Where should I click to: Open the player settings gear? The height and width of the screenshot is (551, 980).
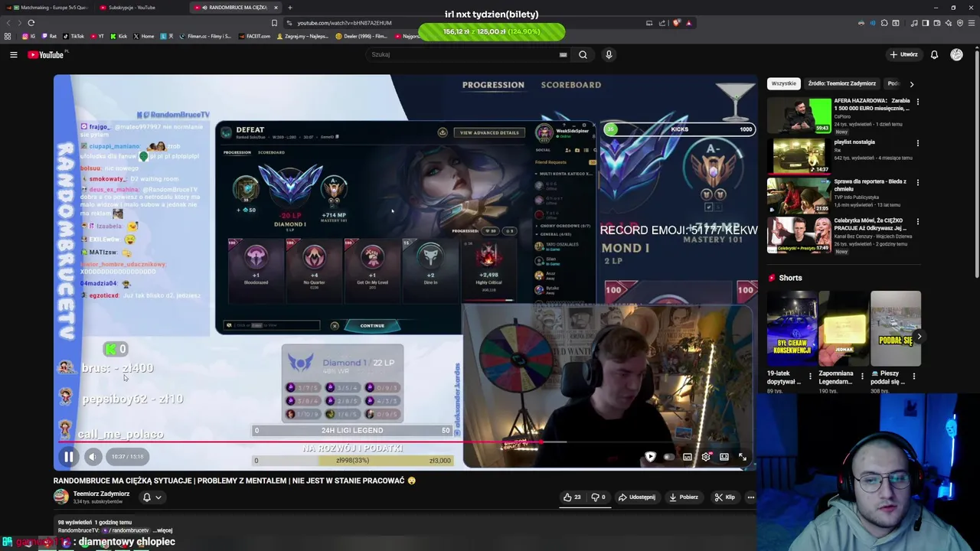coord(705,457)
